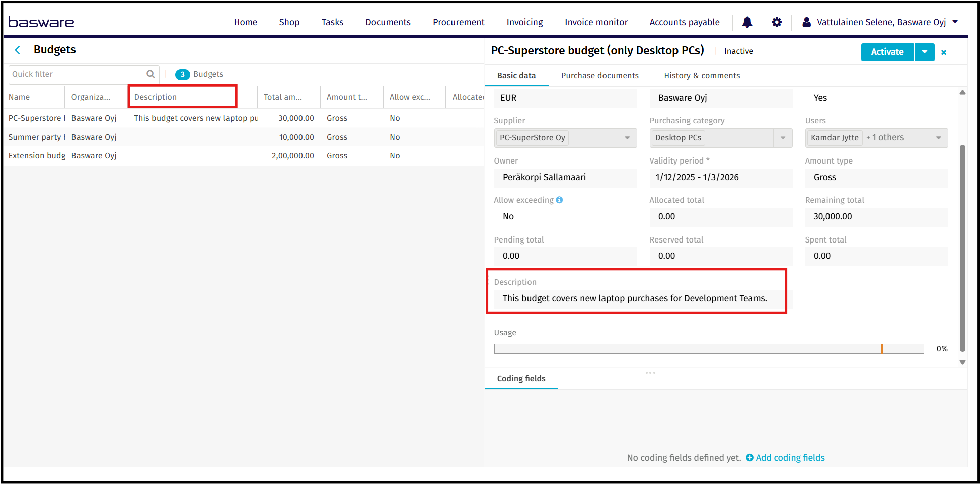Click the back arrow beside Budgets
The image size is (980, 484).
(18, 50)
